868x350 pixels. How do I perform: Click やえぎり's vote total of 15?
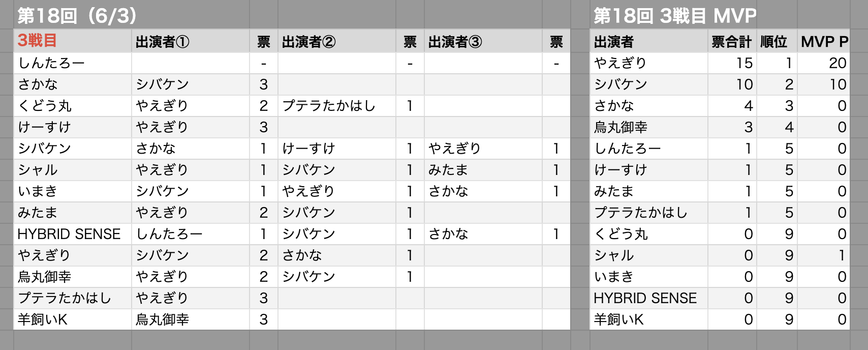point(732,63)
